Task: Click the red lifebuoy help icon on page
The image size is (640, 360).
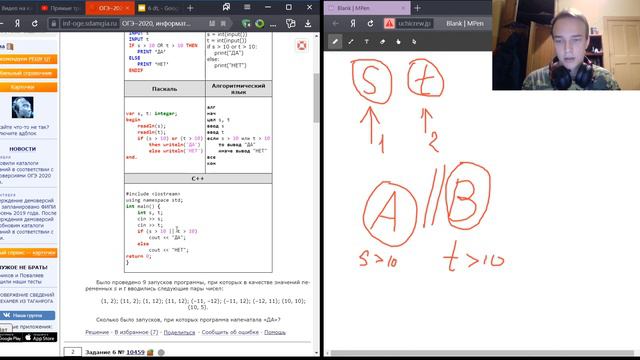Action: pyautogui.click(x=302, y=45)
